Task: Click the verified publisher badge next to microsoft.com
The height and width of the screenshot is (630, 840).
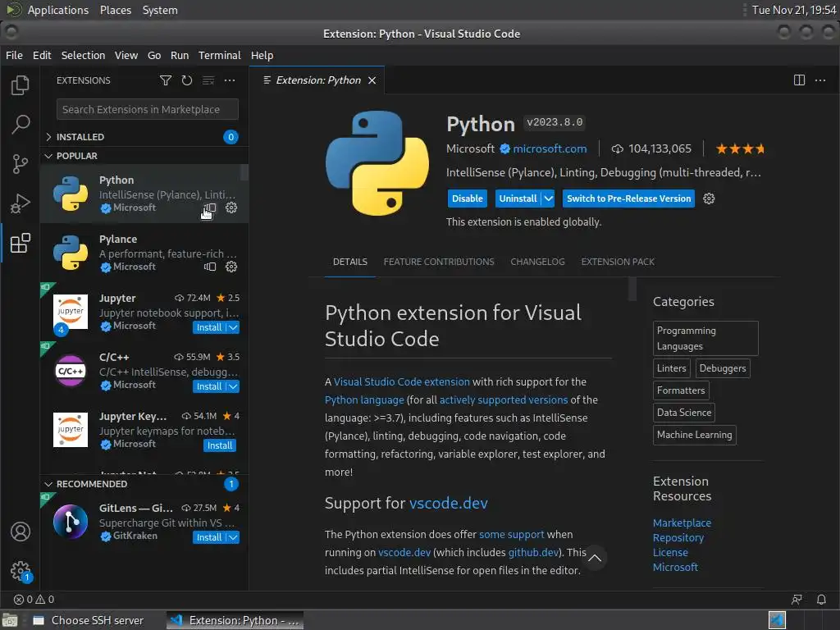Action: pos(504,149)
